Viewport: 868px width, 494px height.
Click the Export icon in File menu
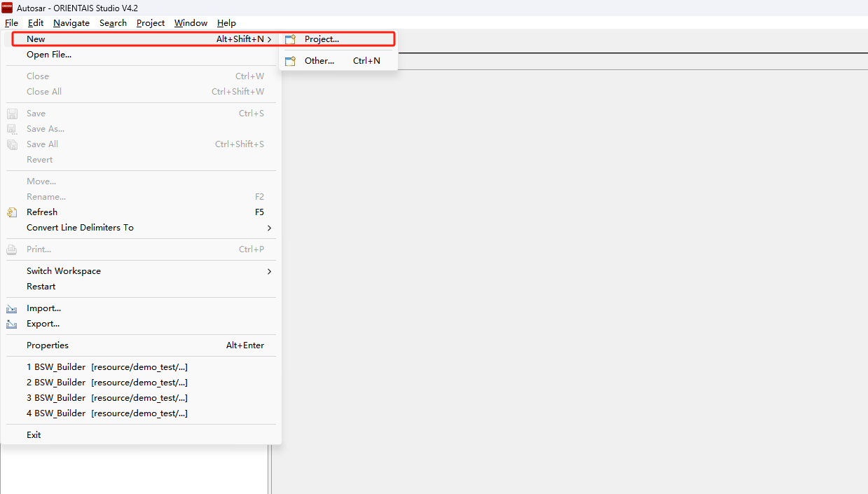click(12, 324)
